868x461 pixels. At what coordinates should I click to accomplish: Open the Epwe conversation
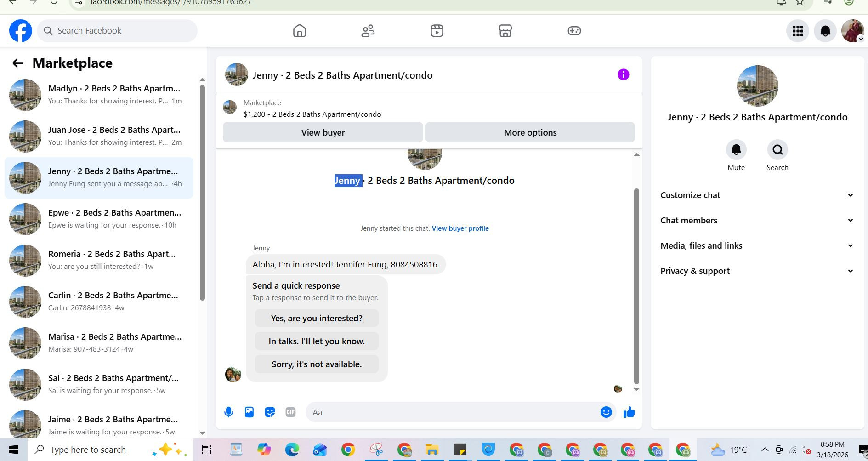point(99,219)
